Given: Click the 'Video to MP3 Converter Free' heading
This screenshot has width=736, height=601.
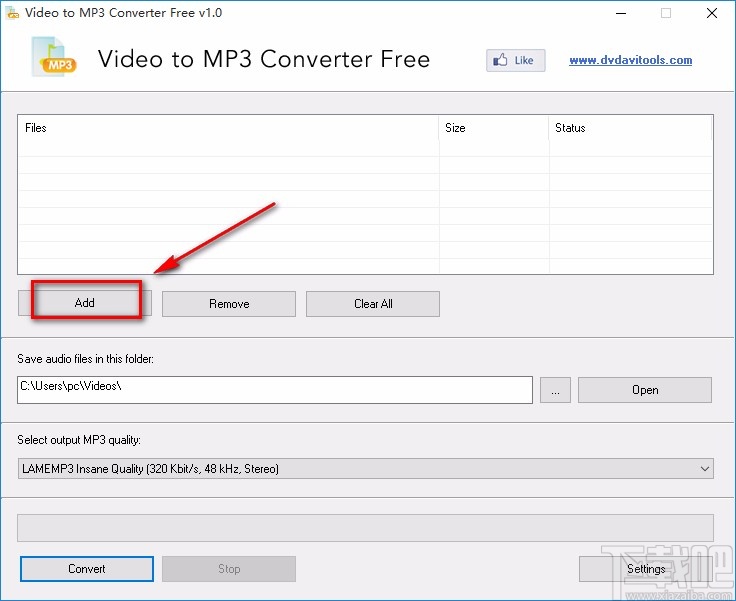Looking at the screenshot, I should click(264, 59).
